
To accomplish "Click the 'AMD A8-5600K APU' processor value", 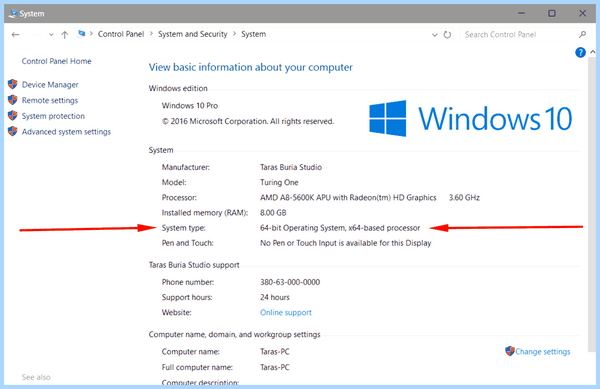I will pyautogui.click(x=348, y=197).
